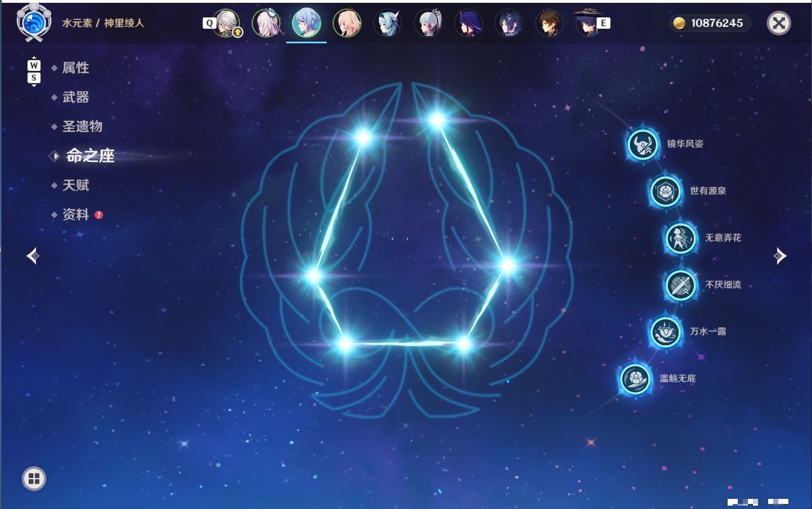Click the Hydro element emblem icon

pos(34,22)
